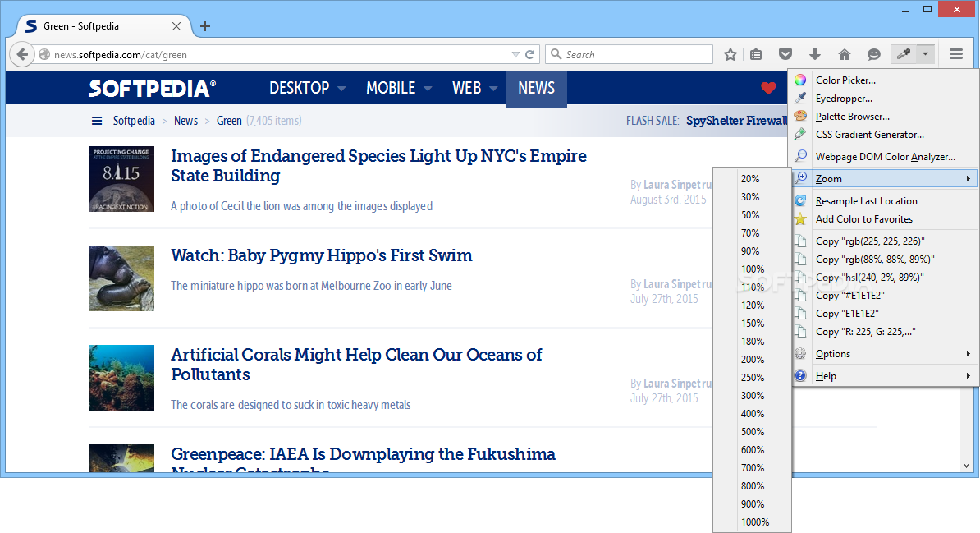Expand the DESKTOP menu arrow
The height and width of the screenshot is (533, 980).
[342, 89]
